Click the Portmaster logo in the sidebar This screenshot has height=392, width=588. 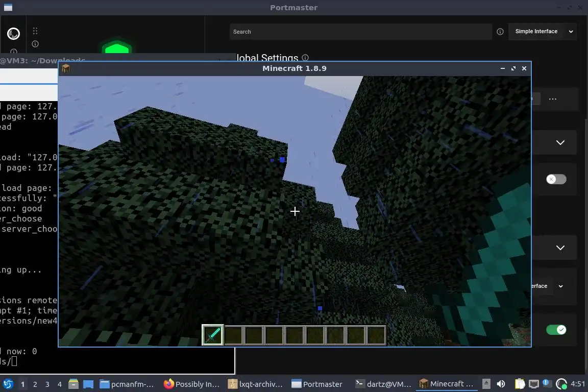(x=13, y=34)
